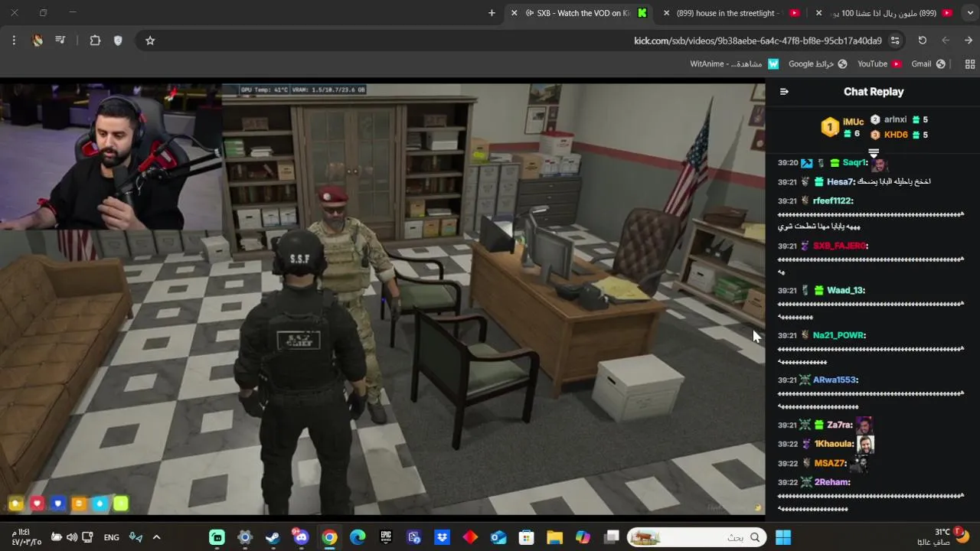Image resolution: width=980 pixels, height=551 pixels.
Task: Click the emote in Za7ra's message
Action: (x=864, y=425)
